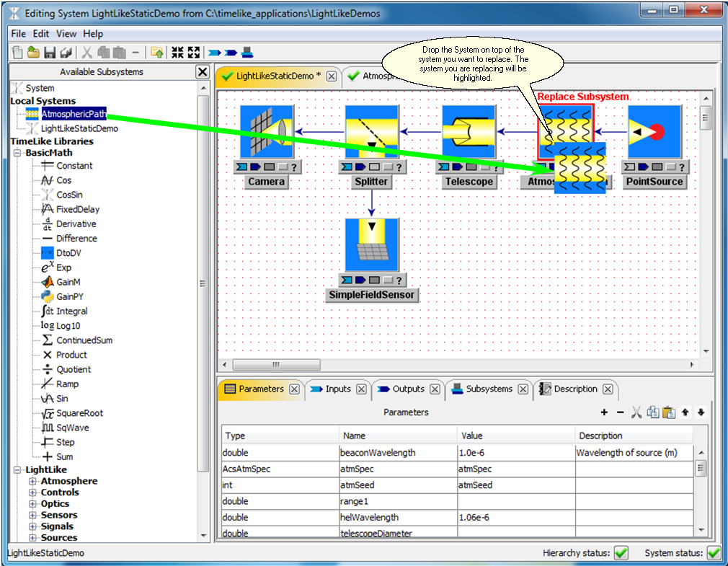
Task: Click the Hierarchy status check indicator
Action: (x=621, y=552)
